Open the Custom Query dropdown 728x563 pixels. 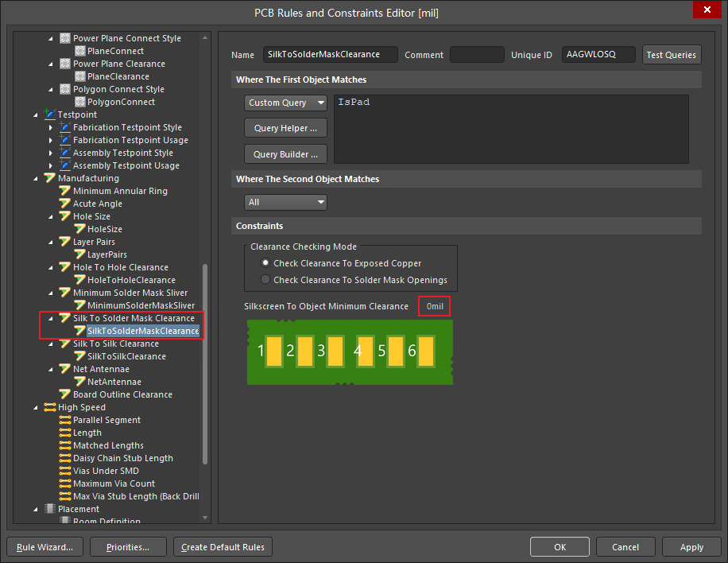point(285,103)
